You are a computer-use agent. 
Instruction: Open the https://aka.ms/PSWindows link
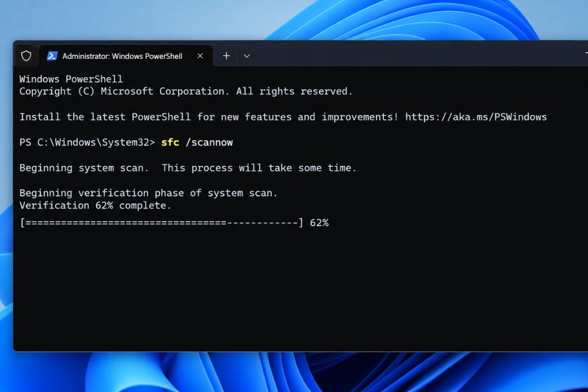pyautogui.click(x=476, y=117)
